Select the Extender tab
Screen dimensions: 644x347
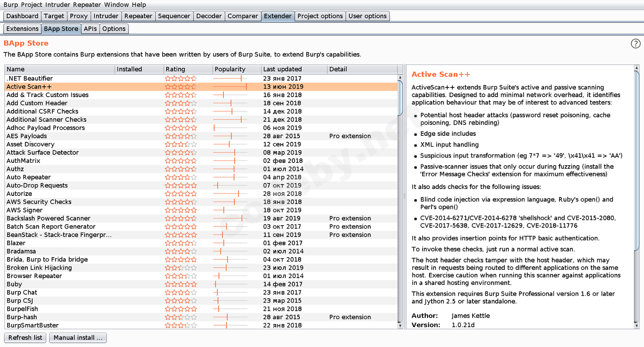(278, 16)
